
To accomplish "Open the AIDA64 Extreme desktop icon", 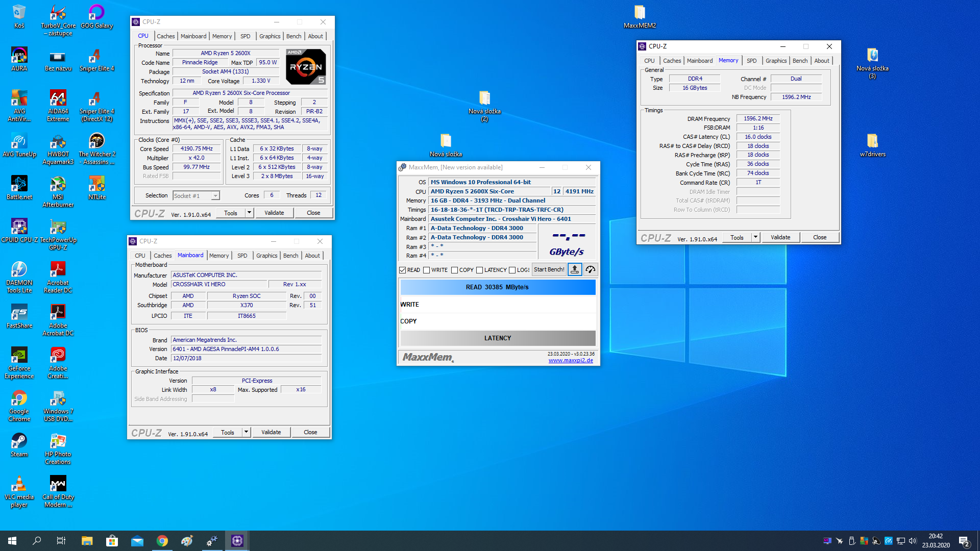I will (x=58, y=106).
